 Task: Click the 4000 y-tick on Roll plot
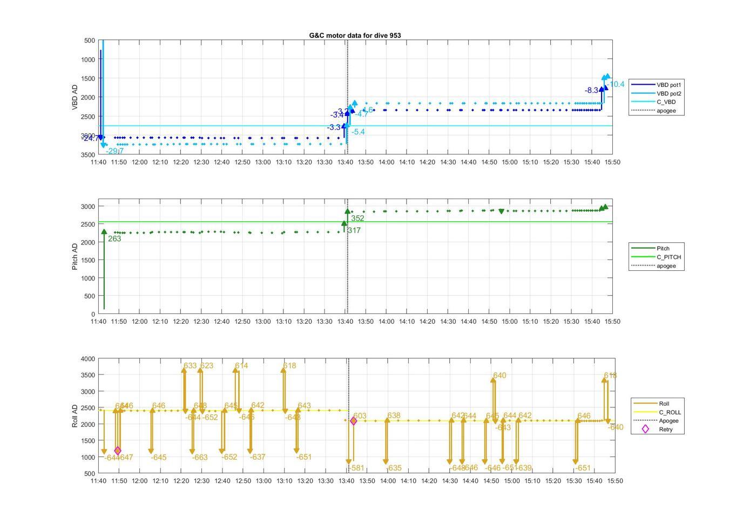88,359
